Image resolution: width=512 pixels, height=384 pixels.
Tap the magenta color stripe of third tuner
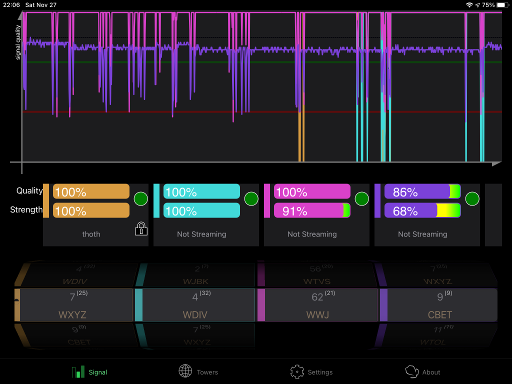pyautogui.click(x=267, y=201)
